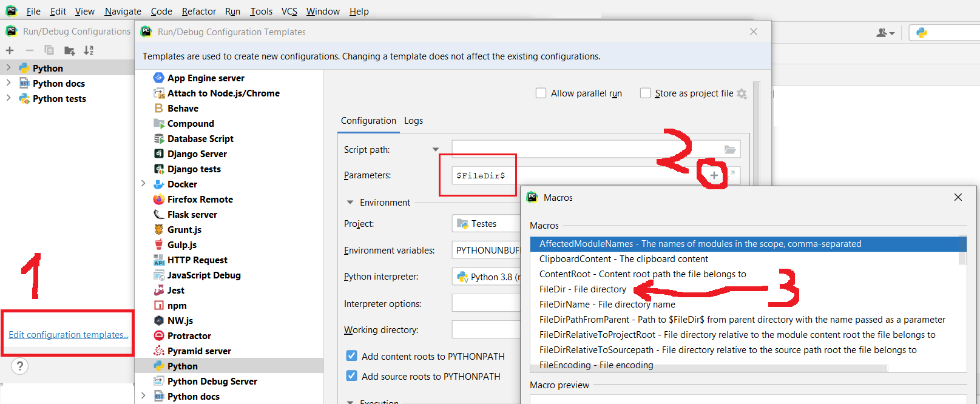
Task: Click the help question mark icon
Action: (x=20, y=366)
